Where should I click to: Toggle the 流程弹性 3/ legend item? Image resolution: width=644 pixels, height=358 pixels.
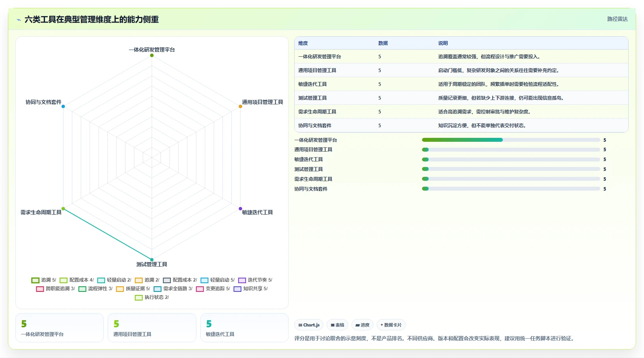pos(95,289)
